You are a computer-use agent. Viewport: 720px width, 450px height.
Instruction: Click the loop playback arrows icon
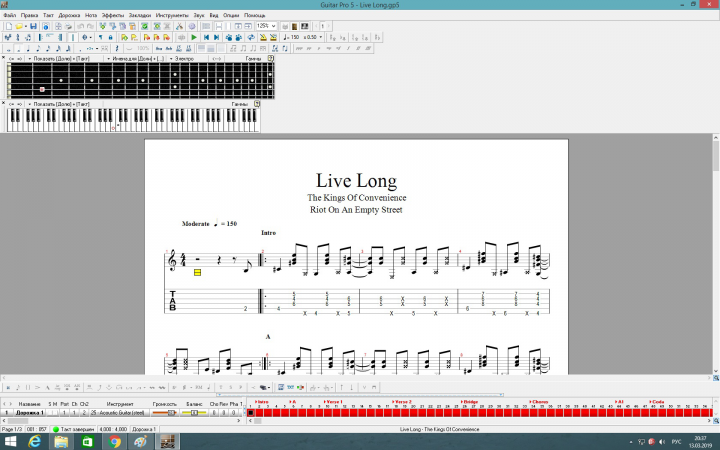(251, 37)
